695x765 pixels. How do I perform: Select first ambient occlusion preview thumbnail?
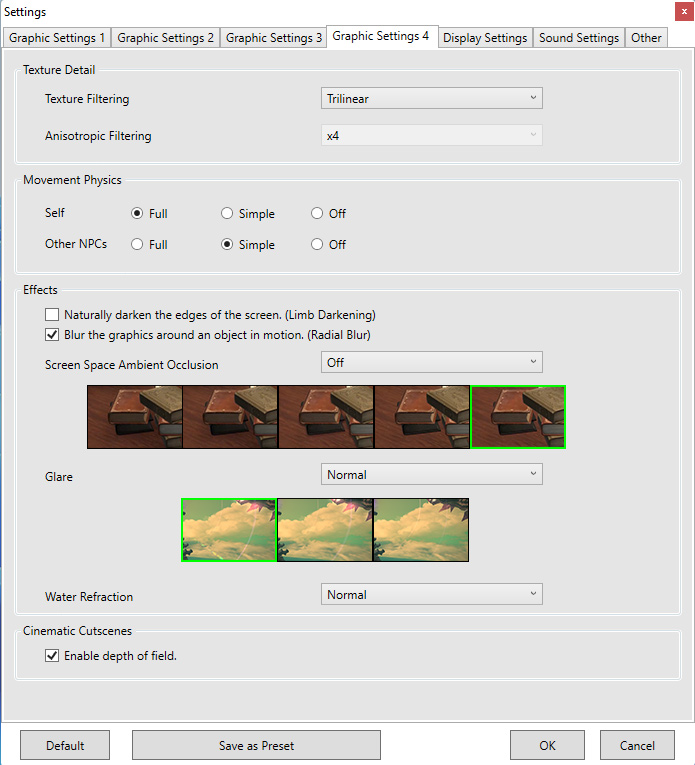(x=135, y=417)
